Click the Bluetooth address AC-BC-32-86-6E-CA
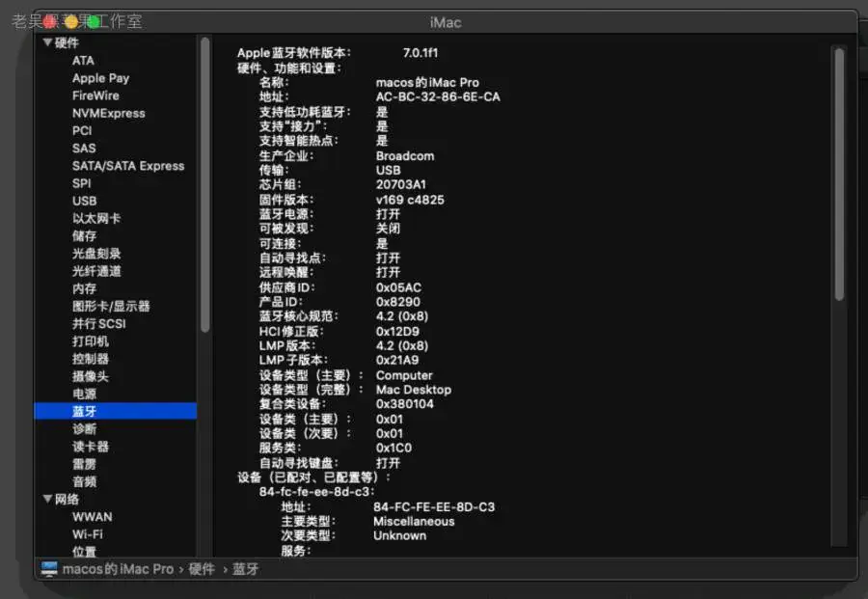The image size is (868, 599). coord(438,96)
